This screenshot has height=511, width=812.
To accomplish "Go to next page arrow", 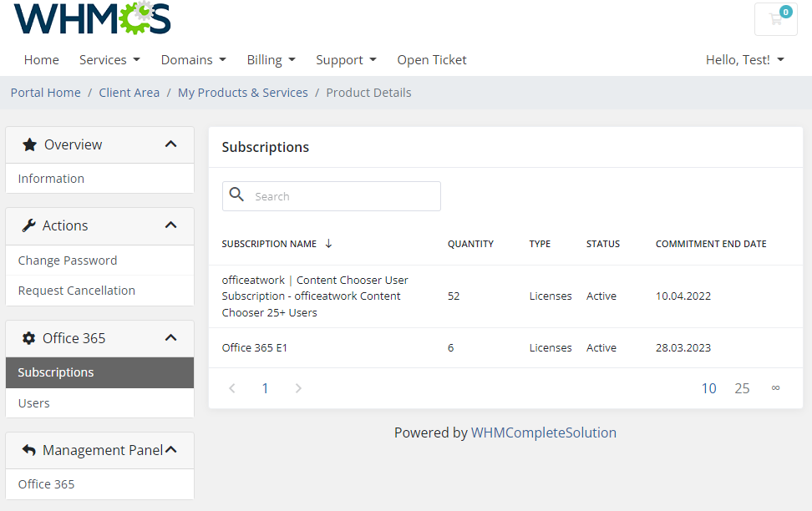I will pos(298,388).
